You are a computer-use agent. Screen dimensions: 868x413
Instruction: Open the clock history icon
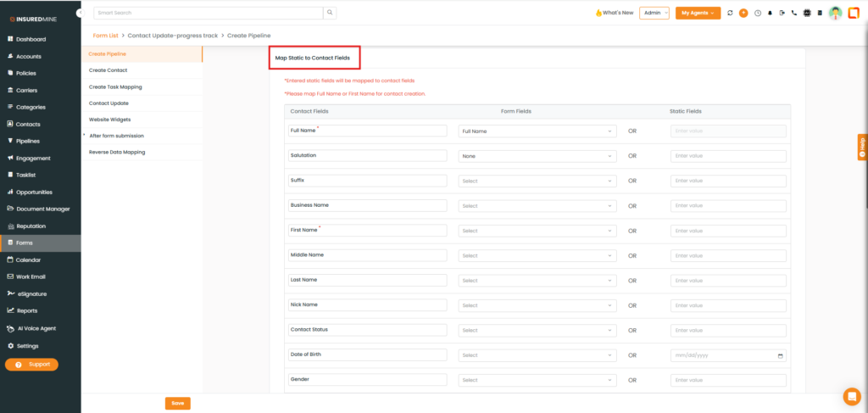[757, 13]
